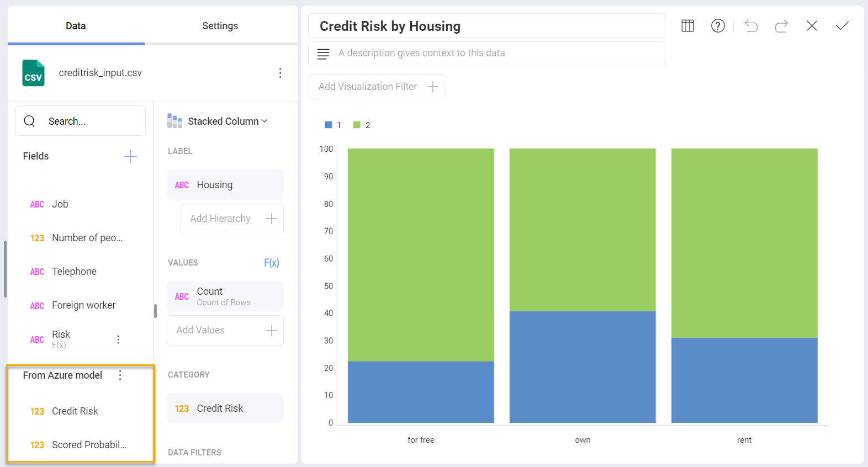
Task: Select the Scored Probabil... field
Action: click(x=77, y=445)
